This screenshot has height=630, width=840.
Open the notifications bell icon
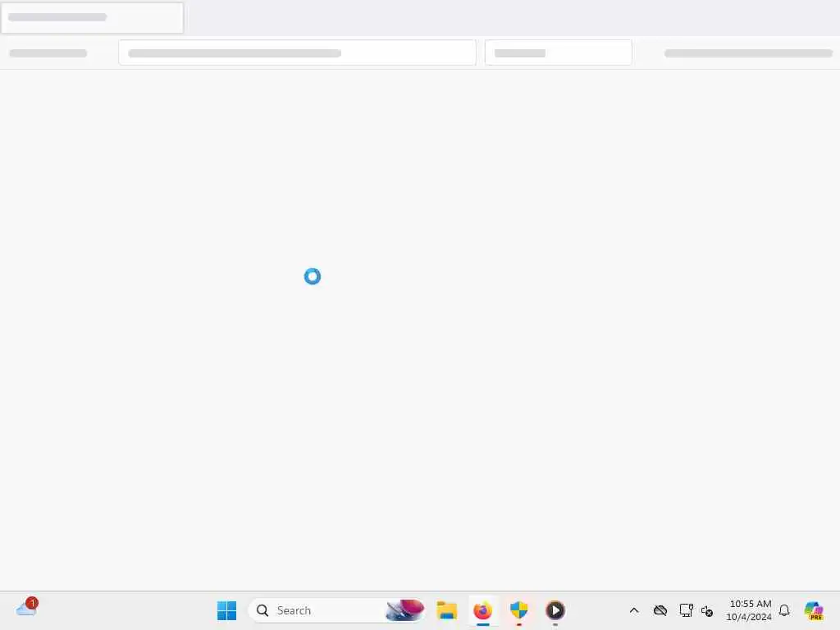coord(784,610)
